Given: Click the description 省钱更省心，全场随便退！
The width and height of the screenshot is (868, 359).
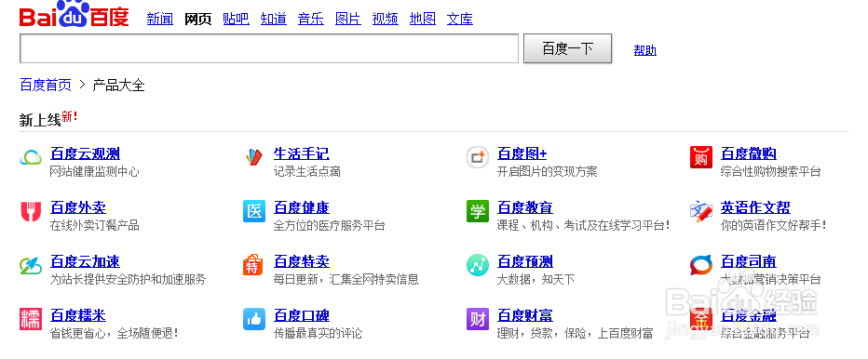Looking at the screenshot, I should click(114, 333).
